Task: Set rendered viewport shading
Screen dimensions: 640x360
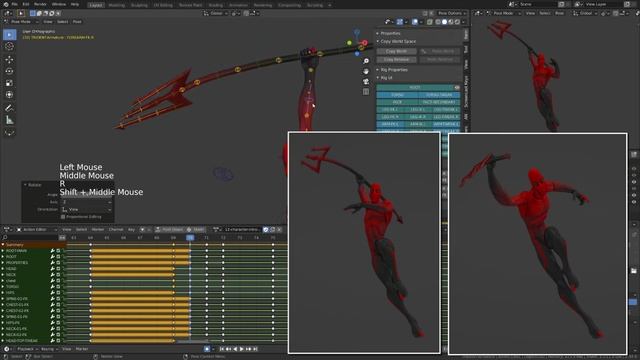Action: coord(458,22)
